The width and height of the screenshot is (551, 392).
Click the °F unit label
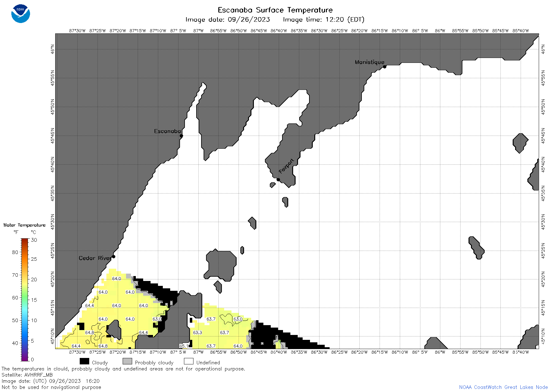pyautogui.click(x=16, y=232)
